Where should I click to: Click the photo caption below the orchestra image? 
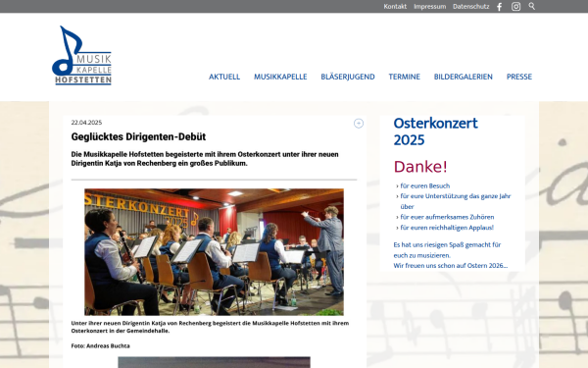210,327
